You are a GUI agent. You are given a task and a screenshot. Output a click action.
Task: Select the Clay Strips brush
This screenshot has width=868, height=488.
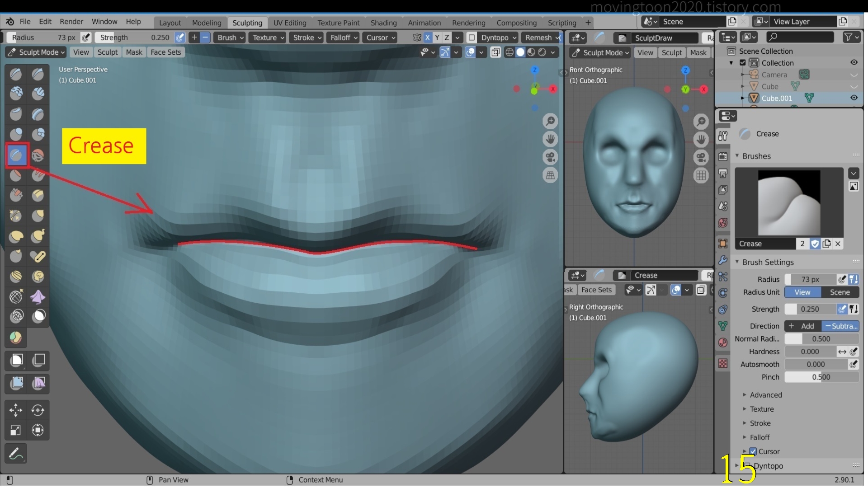38,94
